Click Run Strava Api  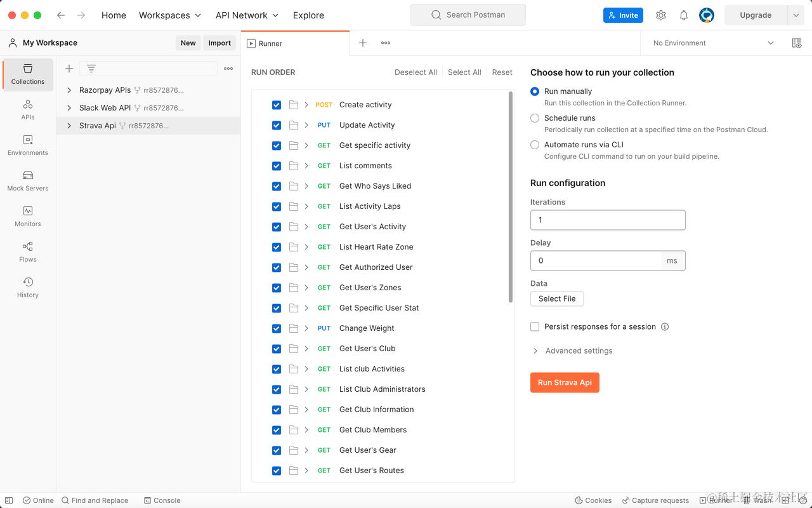click(x=565, y=382)
